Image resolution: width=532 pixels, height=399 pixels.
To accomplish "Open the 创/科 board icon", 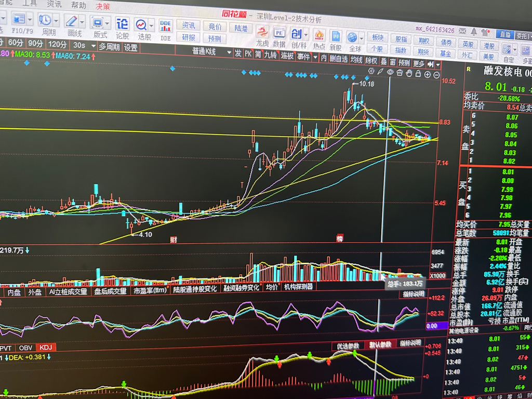I will coord(296,34).
